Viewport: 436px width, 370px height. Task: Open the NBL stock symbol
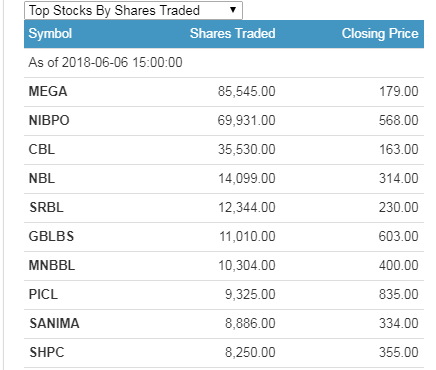42,178
